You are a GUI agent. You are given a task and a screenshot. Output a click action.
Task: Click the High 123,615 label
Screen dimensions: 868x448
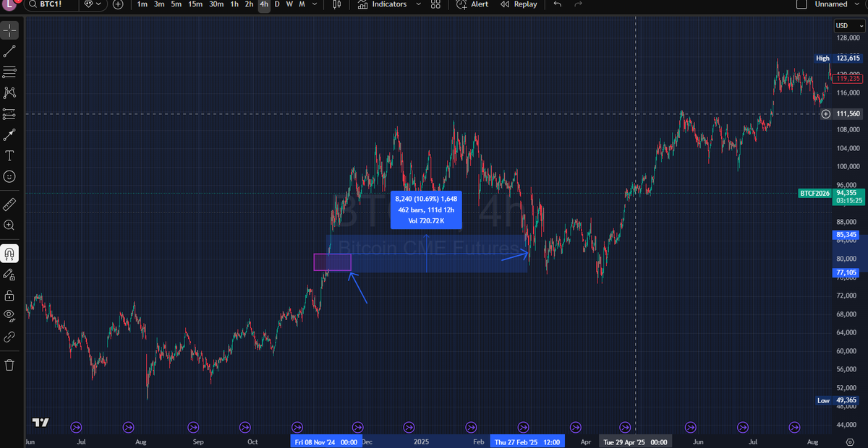pyautogui.click(x=838, y=58)
